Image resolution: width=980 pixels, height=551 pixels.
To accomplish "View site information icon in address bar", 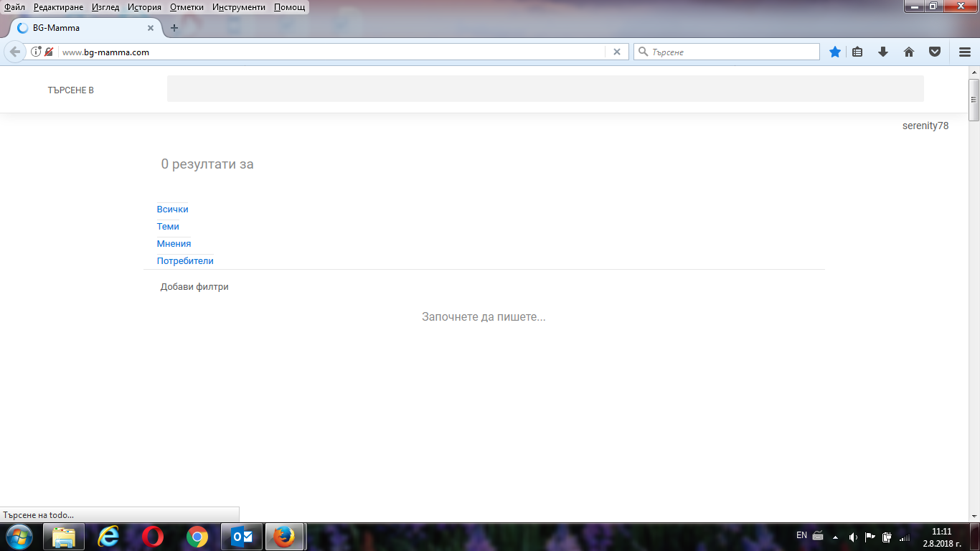I will pyautogui.click(x=36, y=52).
